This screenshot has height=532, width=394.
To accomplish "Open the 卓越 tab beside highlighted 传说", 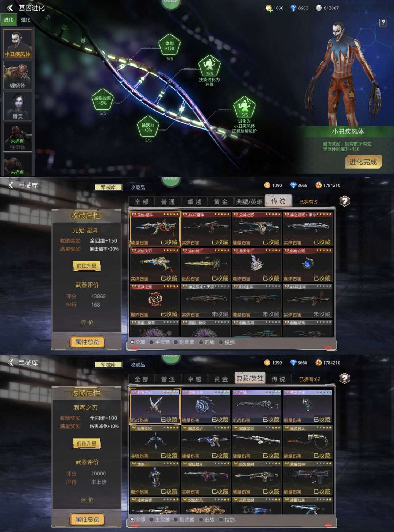I will (x=194, y=202).
